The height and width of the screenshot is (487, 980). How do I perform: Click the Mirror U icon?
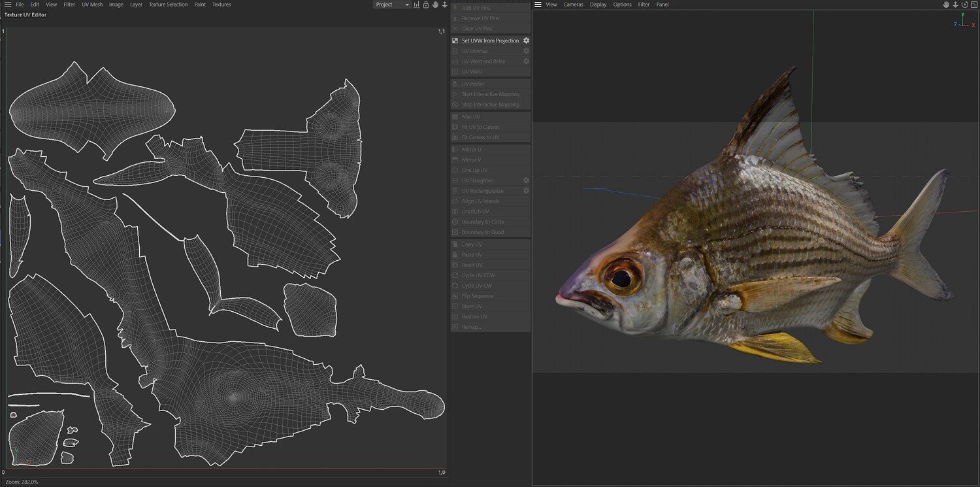tap(455, 150)
